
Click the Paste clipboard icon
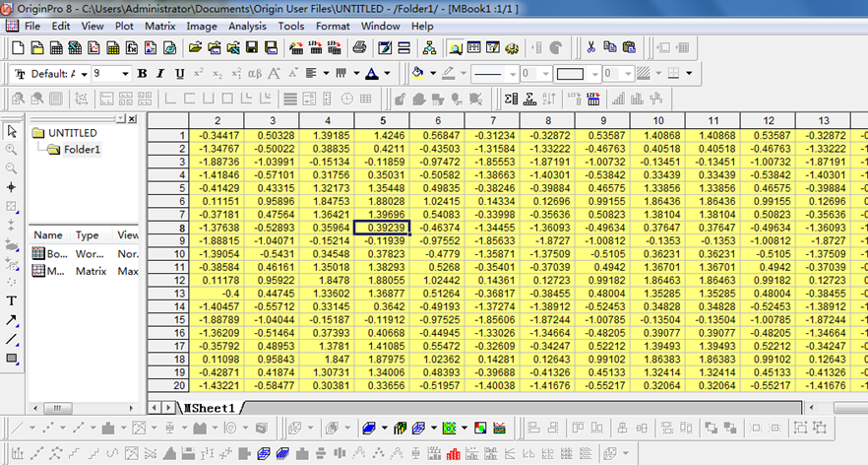(x=629, y=47)
